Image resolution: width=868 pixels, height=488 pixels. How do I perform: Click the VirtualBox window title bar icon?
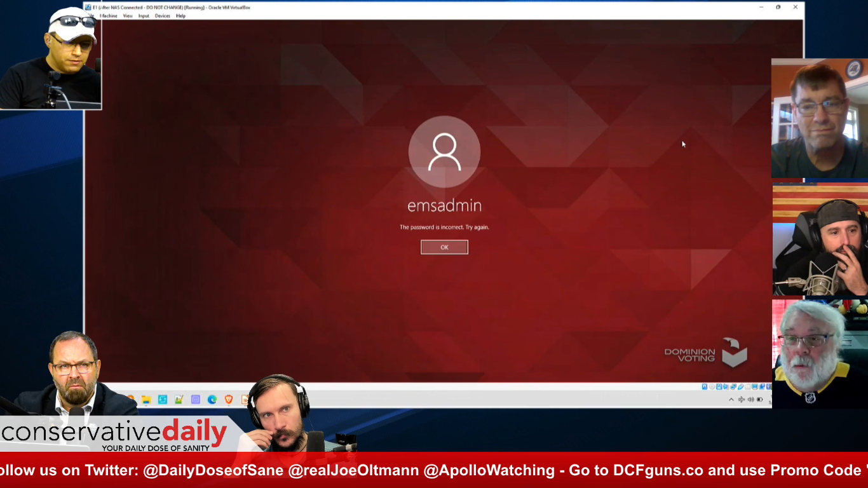pyautogui.click(x=88, y=7)
